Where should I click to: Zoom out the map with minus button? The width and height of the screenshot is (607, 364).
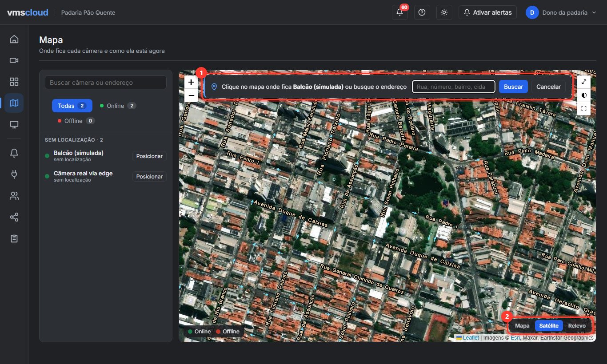pos(191,95)
